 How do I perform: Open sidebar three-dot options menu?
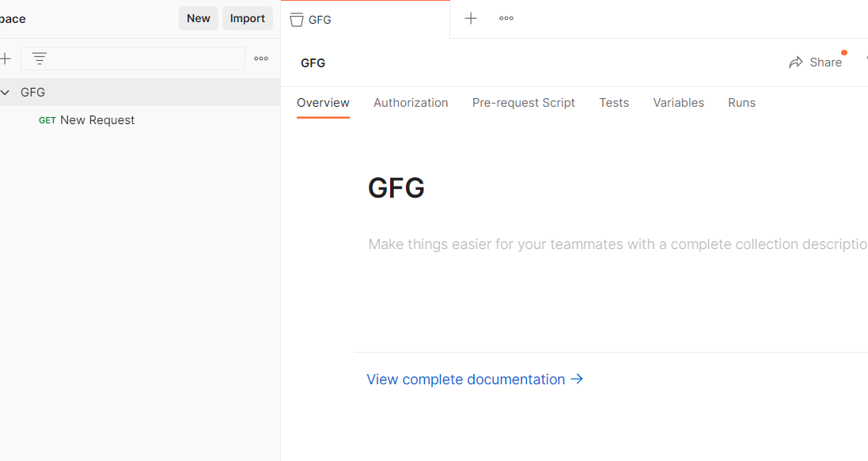[x=261, y=58]
